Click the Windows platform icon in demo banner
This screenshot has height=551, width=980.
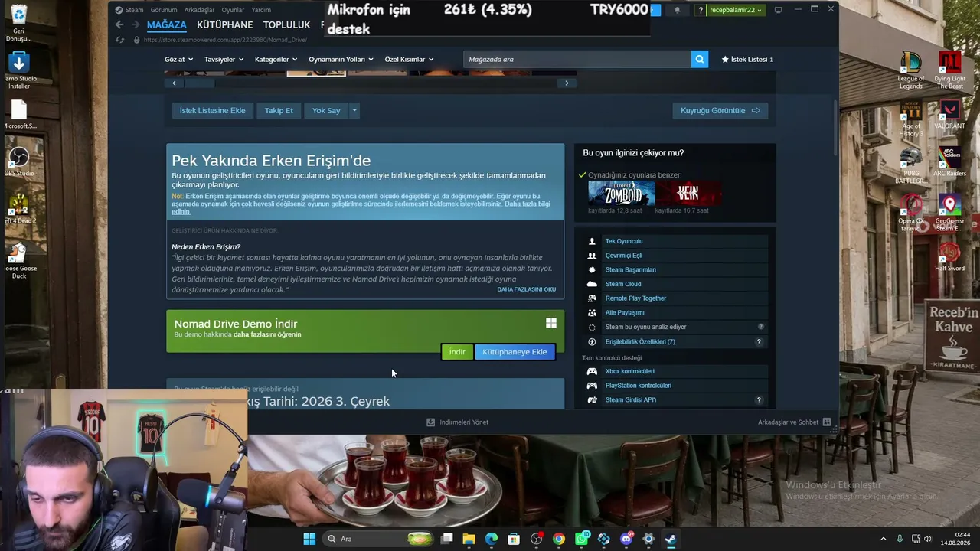[550, 324]
